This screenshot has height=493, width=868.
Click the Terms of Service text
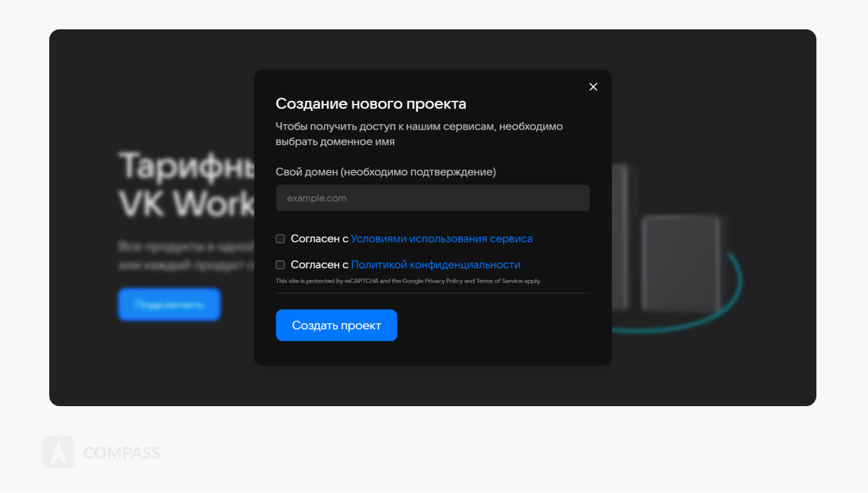(x=496, y=281)
